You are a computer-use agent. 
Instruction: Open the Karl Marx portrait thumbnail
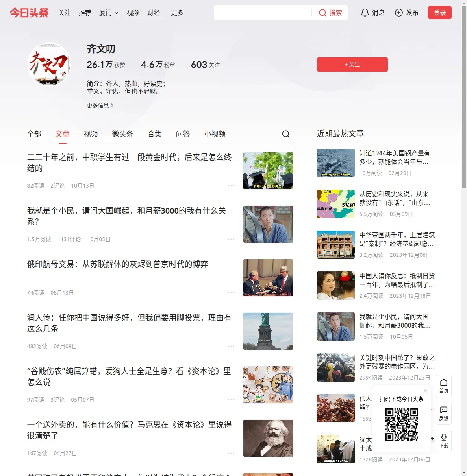coord(268,438)
